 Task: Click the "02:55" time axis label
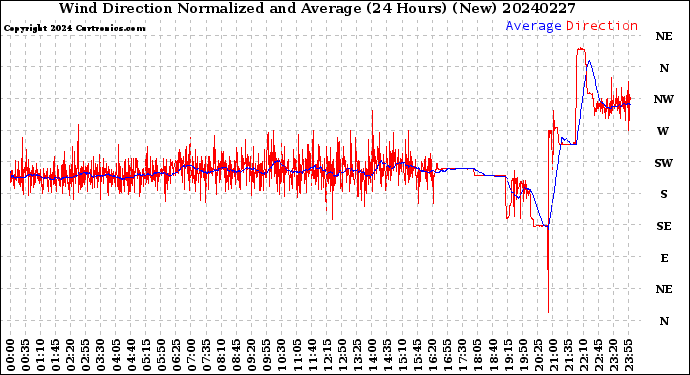(x=87, y=355)
